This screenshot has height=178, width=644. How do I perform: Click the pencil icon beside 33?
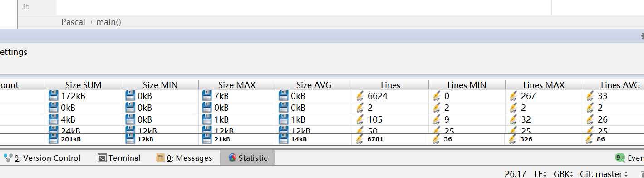point(590,96)
